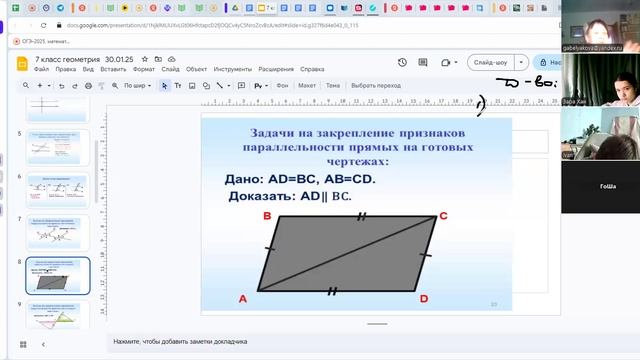The height and width of the screenshot is (360, 640).
Task: Open the Вид menu
Action: point(88,69)
